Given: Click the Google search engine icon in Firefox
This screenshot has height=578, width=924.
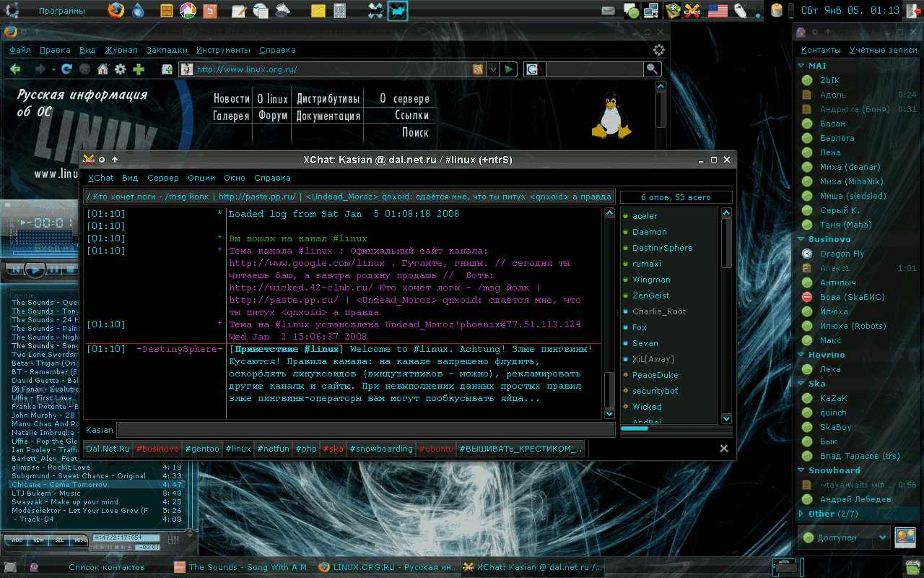Looking at the screenshot, I should coord(532,69).
